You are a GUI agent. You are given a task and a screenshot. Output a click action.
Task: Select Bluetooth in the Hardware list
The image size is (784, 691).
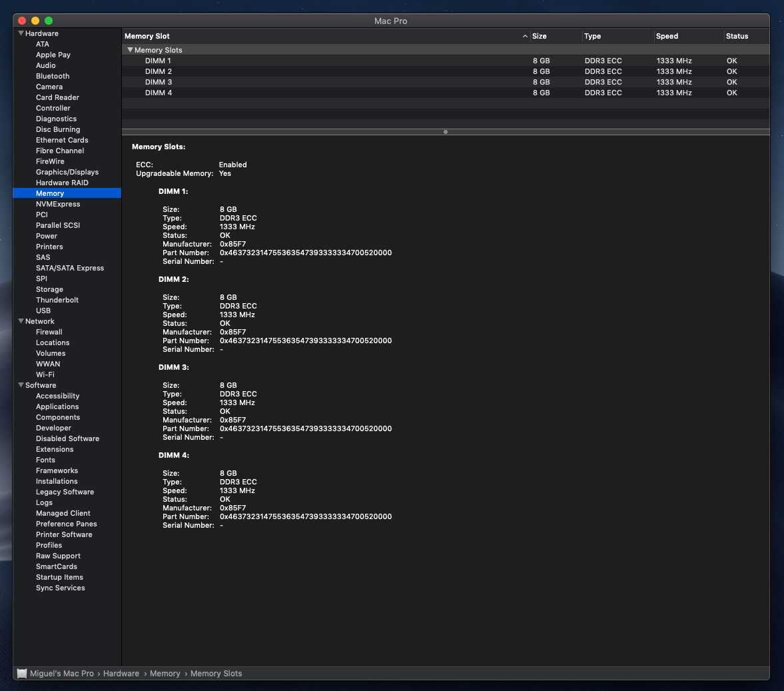point(53,76)
